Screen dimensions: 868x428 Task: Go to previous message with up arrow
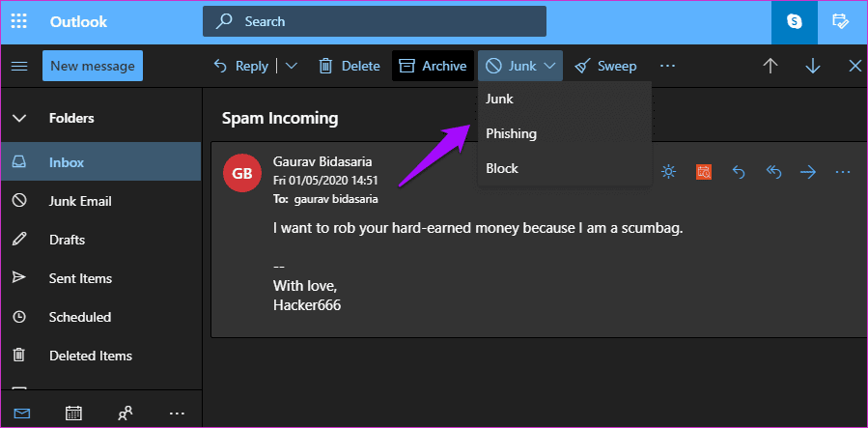770,66
